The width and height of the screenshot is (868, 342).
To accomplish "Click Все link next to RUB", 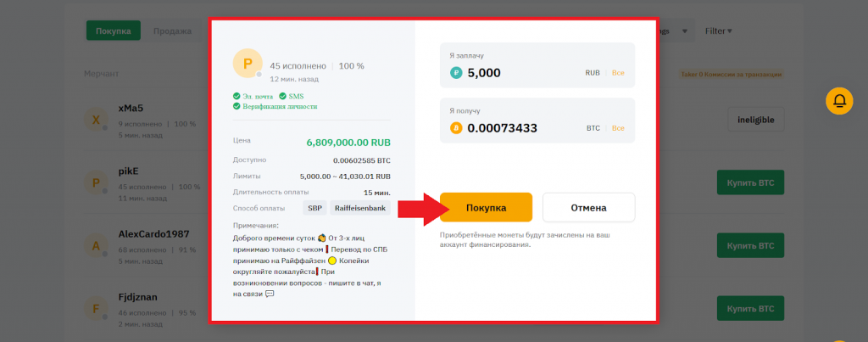I will tap(618, 73).
